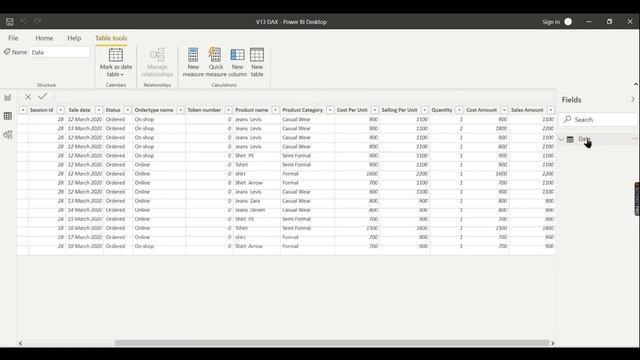Create a New measure
The width and height of the screenshot is (640, 360).
[x=193, y=62]
